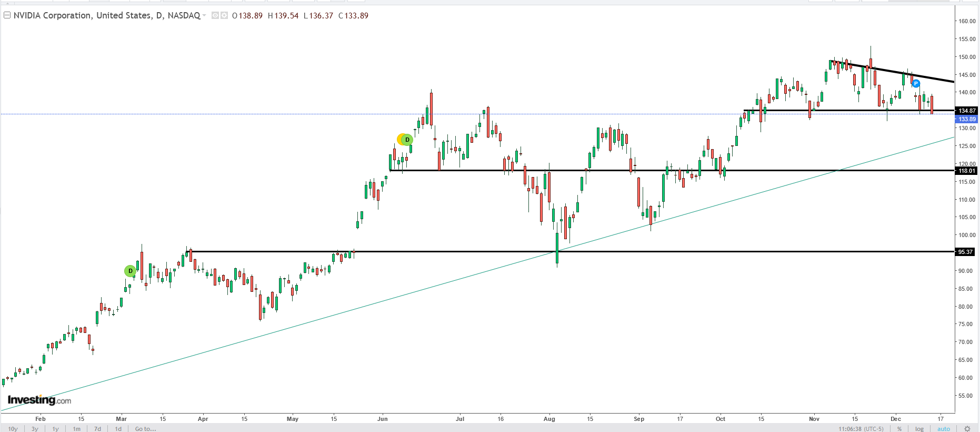Viewport: 980px width, 432px height.
Task: Toggle the auto scale option
Action: (x=944, y=429)
